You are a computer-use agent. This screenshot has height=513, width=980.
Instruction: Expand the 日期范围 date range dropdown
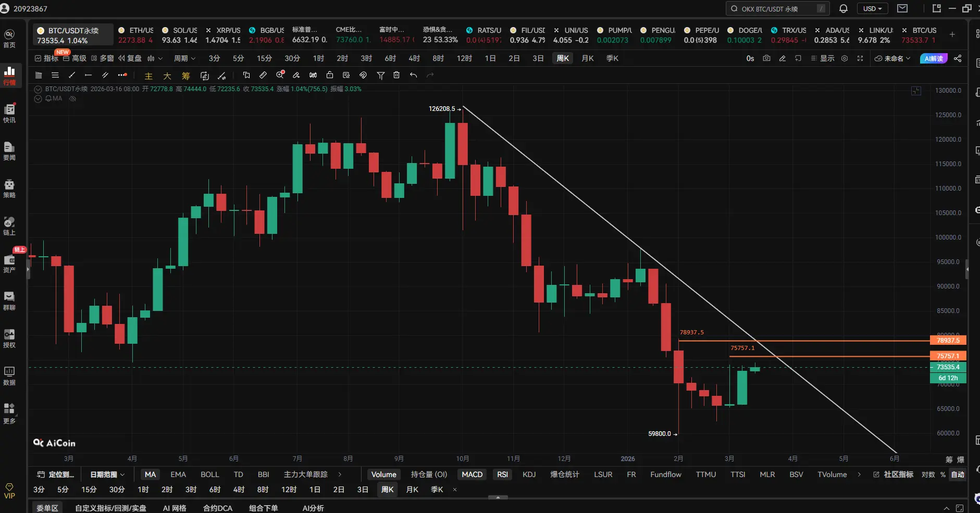(107, 474)
